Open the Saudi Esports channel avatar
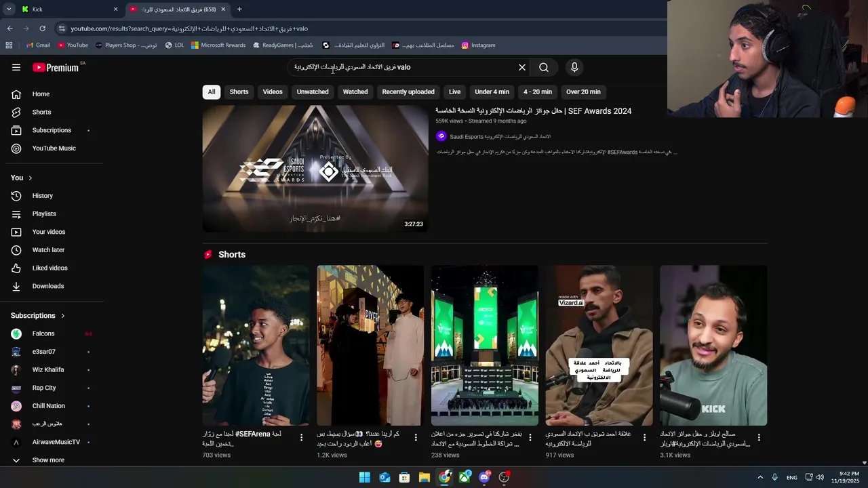 click(x=441, y=136)
